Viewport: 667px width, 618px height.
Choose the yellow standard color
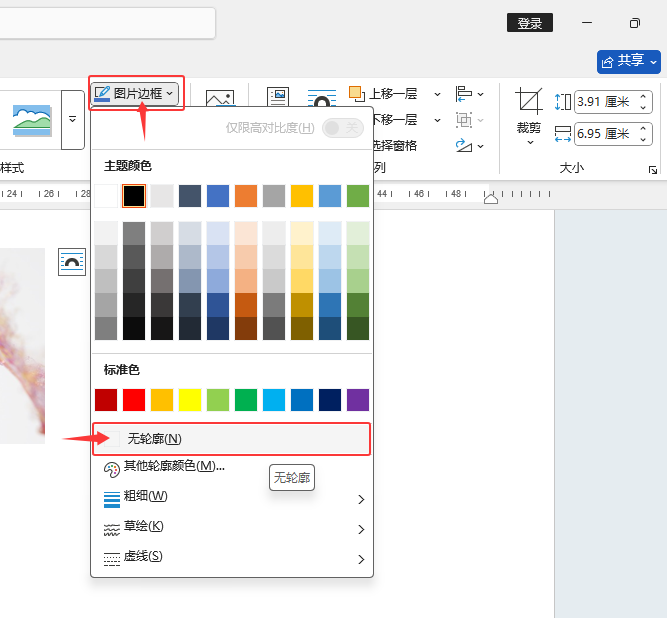click(190, 400)
